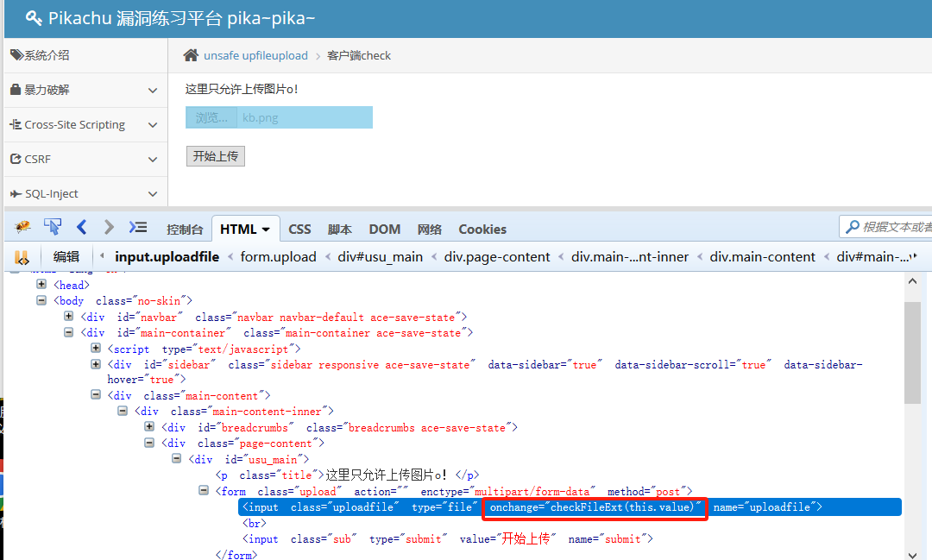Expand the div id breadcrumbs node
The image size is (932, 560).
tap(149, 427)
